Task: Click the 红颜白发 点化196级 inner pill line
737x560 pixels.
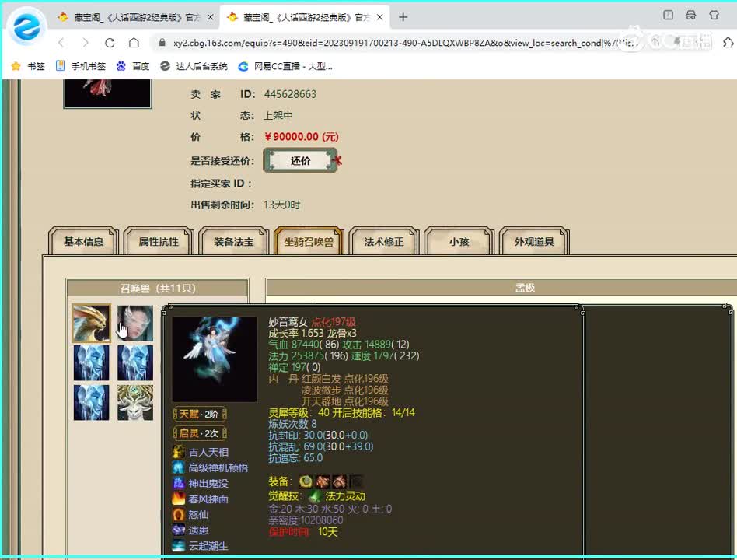Action: point(345,379)
